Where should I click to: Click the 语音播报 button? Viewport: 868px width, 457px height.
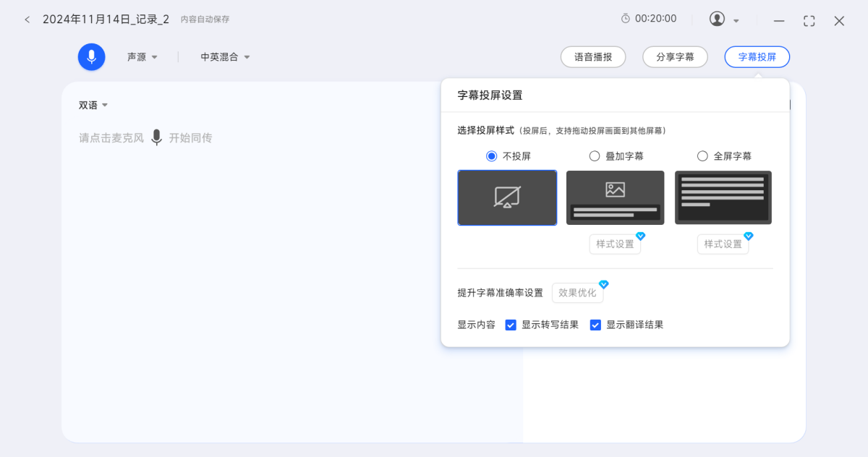point(593,57)
